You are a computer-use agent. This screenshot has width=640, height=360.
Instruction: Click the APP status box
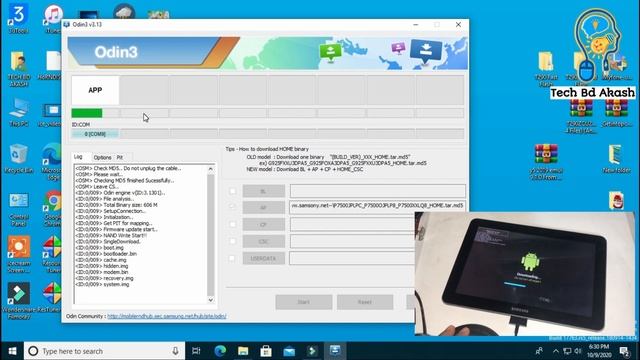point(95,90)
